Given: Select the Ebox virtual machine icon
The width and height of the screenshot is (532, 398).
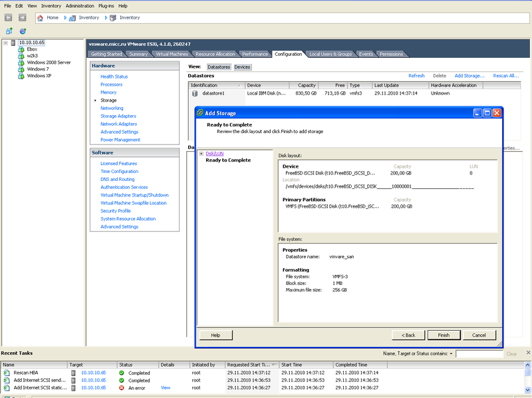Looking at the screenshot, I should tap(21, 49).
